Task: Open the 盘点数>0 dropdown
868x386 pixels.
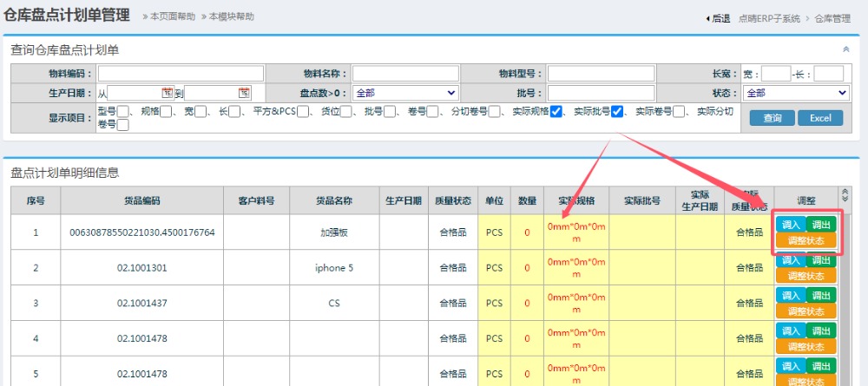Action: 405,93
